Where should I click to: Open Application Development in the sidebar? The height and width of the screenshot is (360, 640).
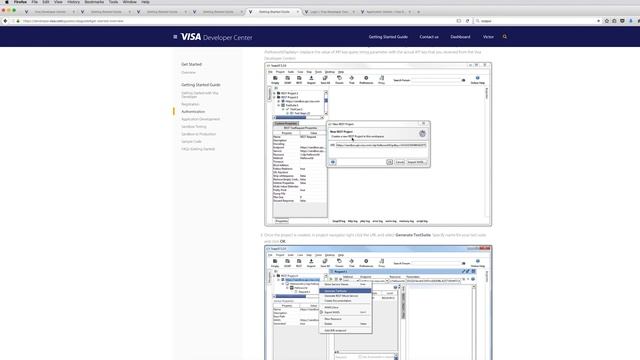[200, 119]
